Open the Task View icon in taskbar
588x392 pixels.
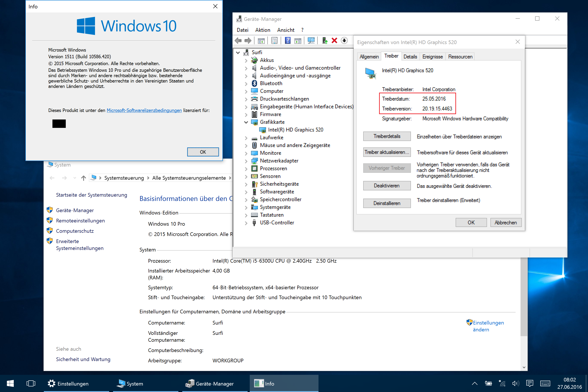click(x=31, y=383)
